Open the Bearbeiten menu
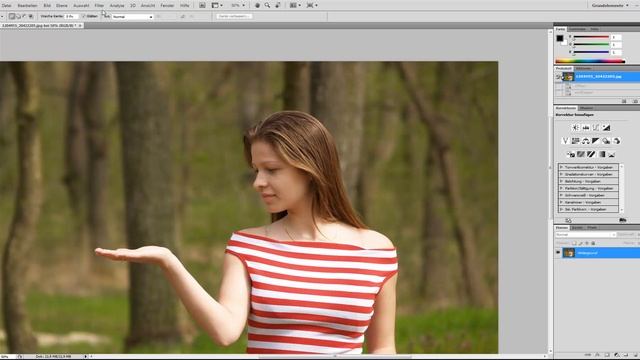Image resolution: width=640 pixels, height=360 pixels. tap(27, 6)
